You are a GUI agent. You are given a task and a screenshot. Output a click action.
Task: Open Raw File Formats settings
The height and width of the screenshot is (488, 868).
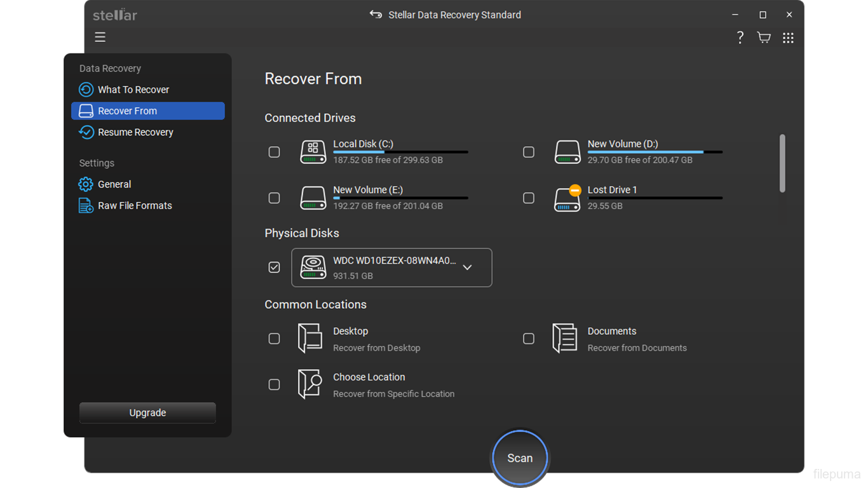pyautogui.click(x=135, y=206)
